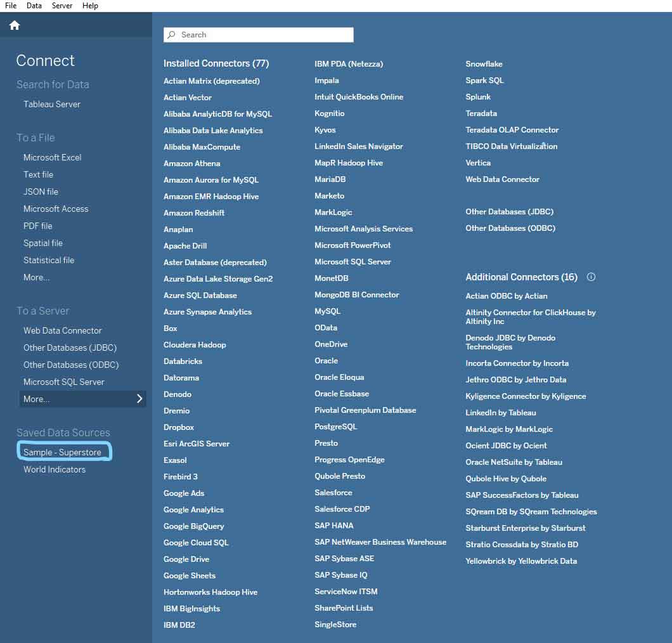The width and height of the screenshot is (672, 643).
Task: Click the info icon beside Additional Connectors
Action: tap(591, 277)
